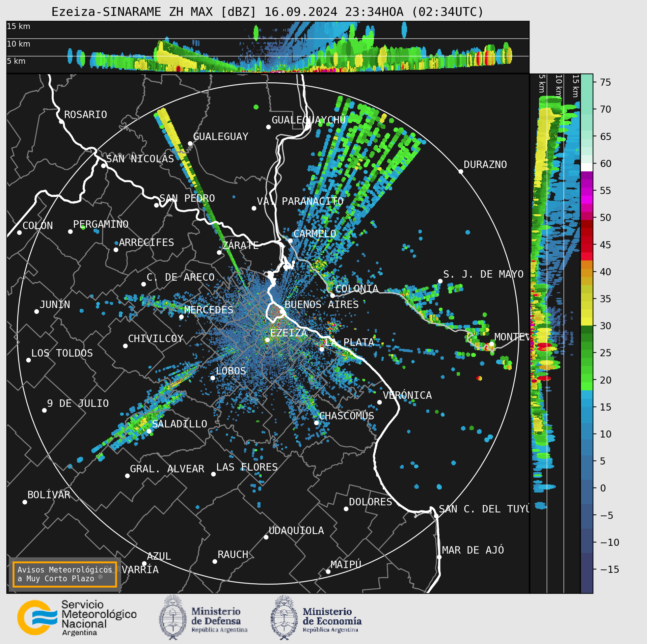The width and height of the screenshot is (647, 644).
Task: Open Avisos Meteorológicos a Muy Corto Plazo
Action: click(x=65, y=574)
